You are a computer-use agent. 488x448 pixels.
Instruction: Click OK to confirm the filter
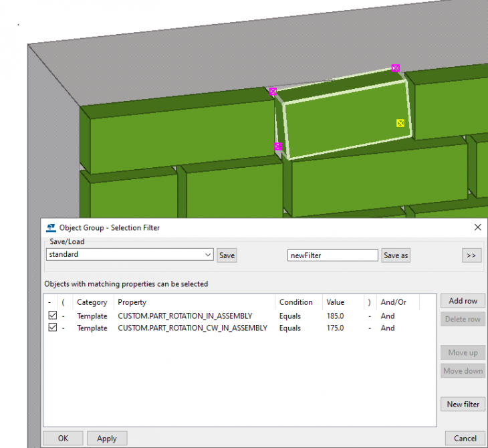[63, 439]
